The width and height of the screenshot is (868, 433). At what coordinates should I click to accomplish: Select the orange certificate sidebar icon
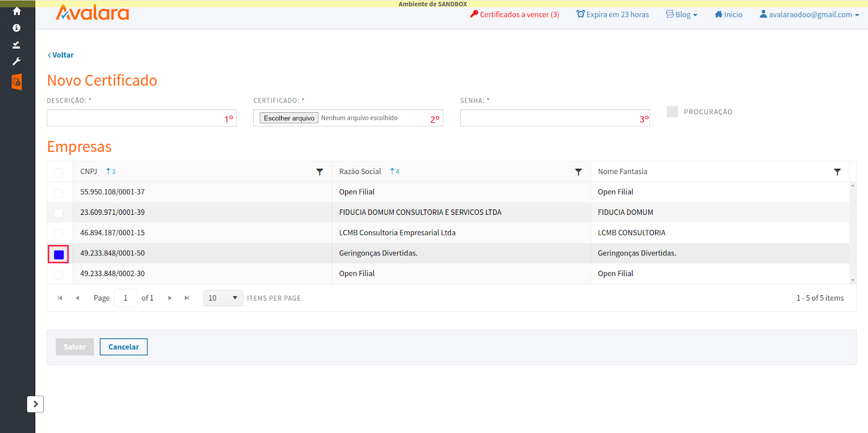point(17,82)
